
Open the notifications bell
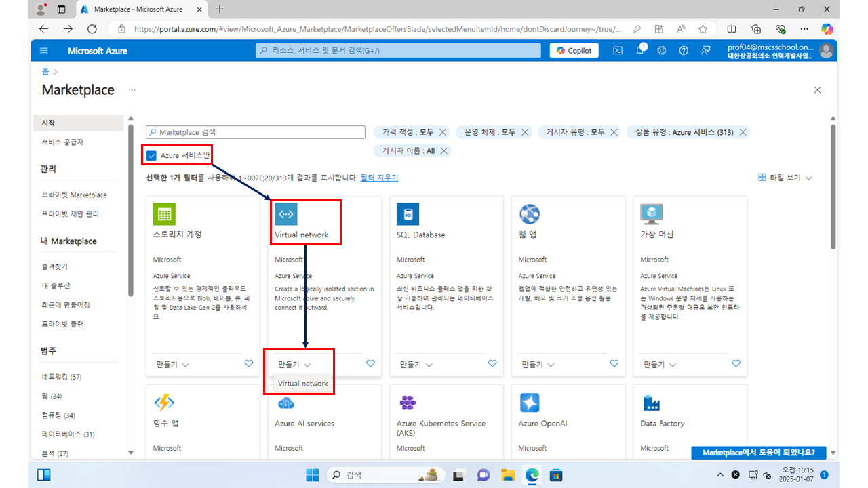click(640, 51)
